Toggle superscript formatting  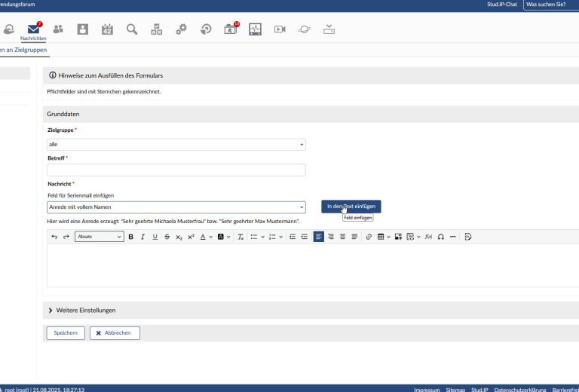coord(191,237)
